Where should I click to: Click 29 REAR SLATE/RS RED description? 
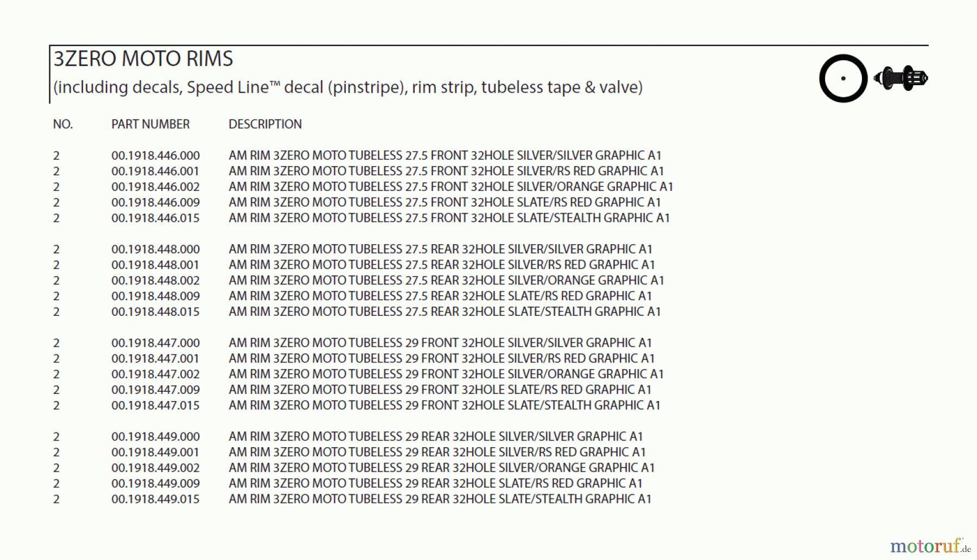(435, 483)
